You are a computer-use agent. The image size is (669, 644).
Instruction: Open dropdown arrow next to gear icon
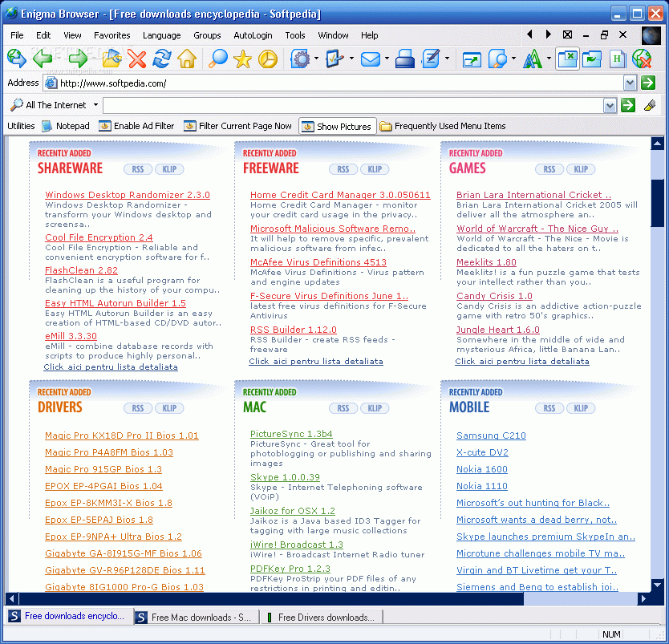pos(316,59)
